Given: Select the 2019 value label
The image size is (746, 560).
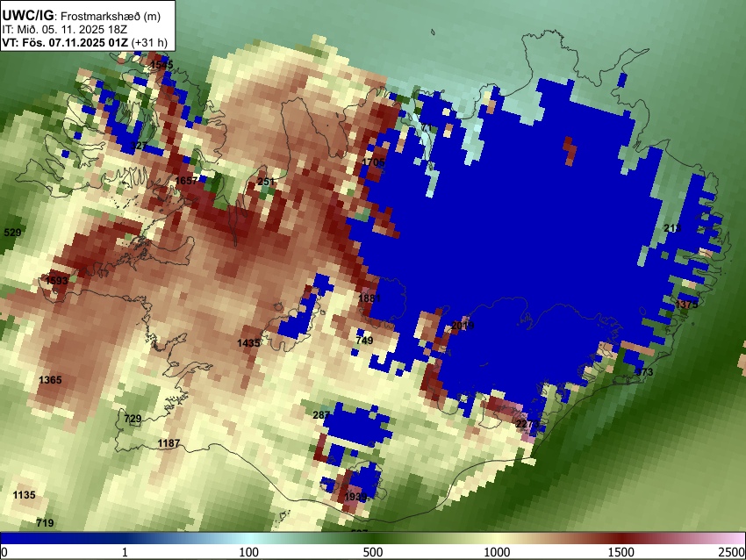Looking at the screenshot, I should (463, 326).
